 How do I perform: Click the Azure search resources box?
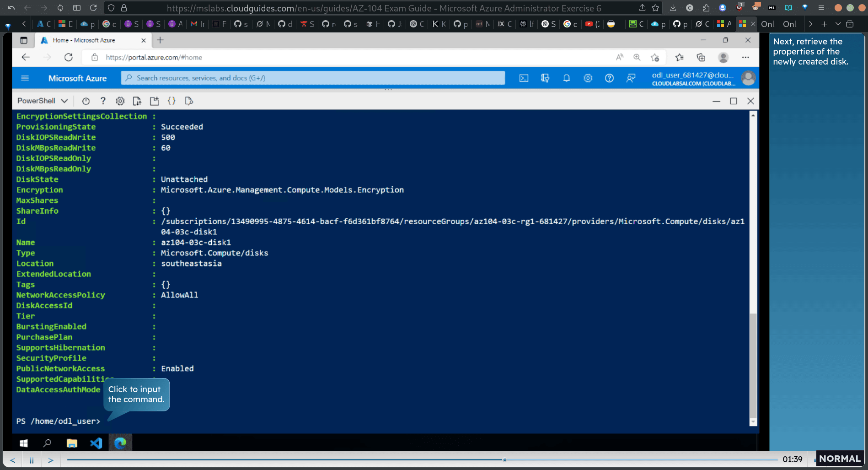point(313,78)
